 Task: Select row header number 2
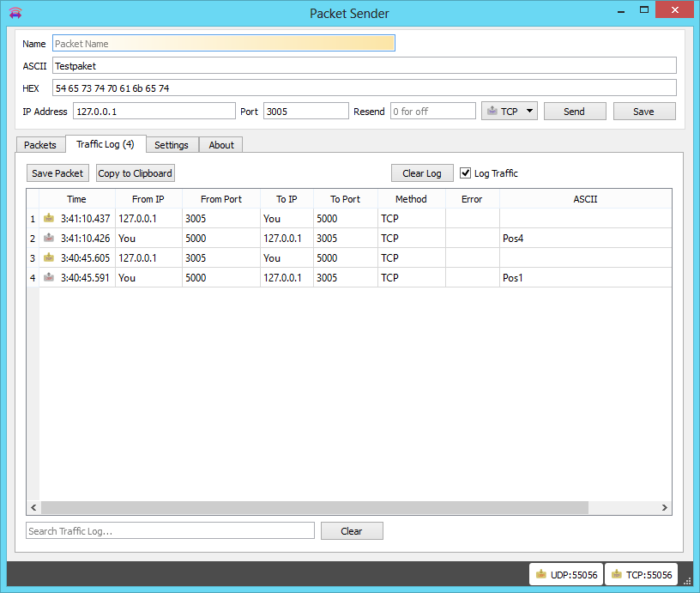pyautogui.click(x=33, y=239)
